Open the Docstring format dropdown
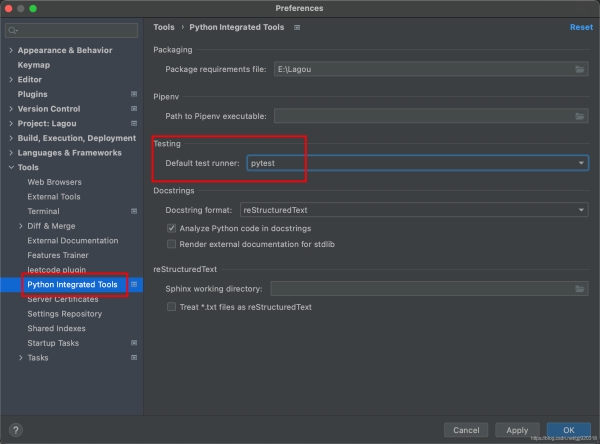The image size is (600, 444). point(581,210)
